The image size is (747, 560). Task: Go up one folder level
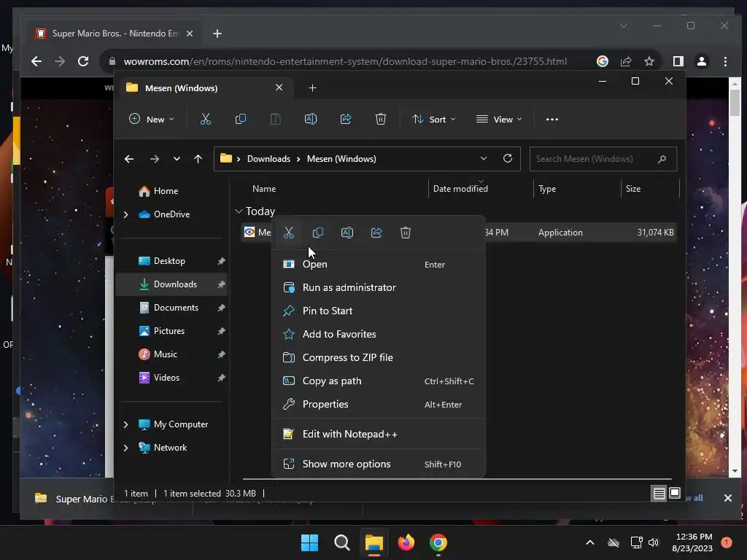point(198,159)
